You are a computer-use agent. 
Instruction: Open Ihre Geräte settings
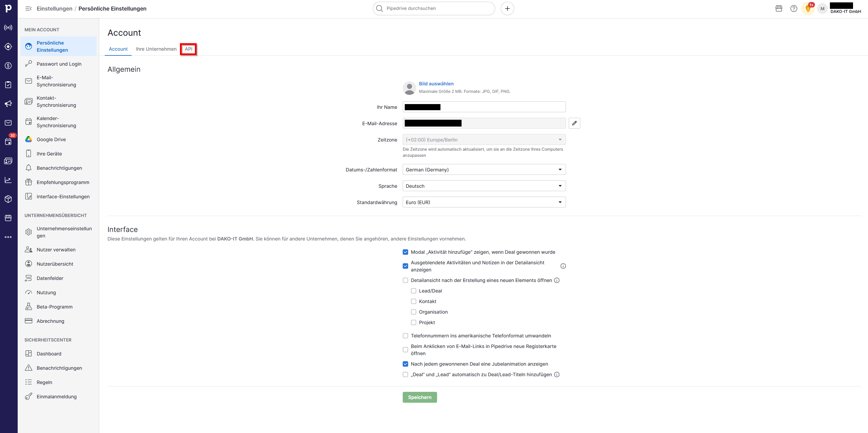tap(58, 154)
